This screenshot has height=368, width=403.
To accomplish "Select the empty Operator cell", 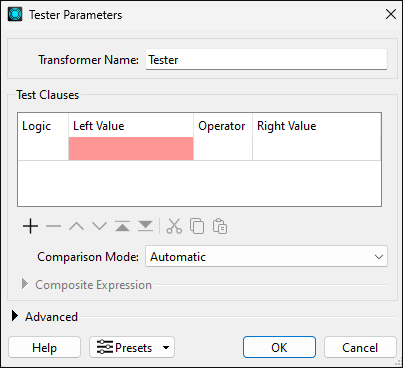I will tap(223, 149).
